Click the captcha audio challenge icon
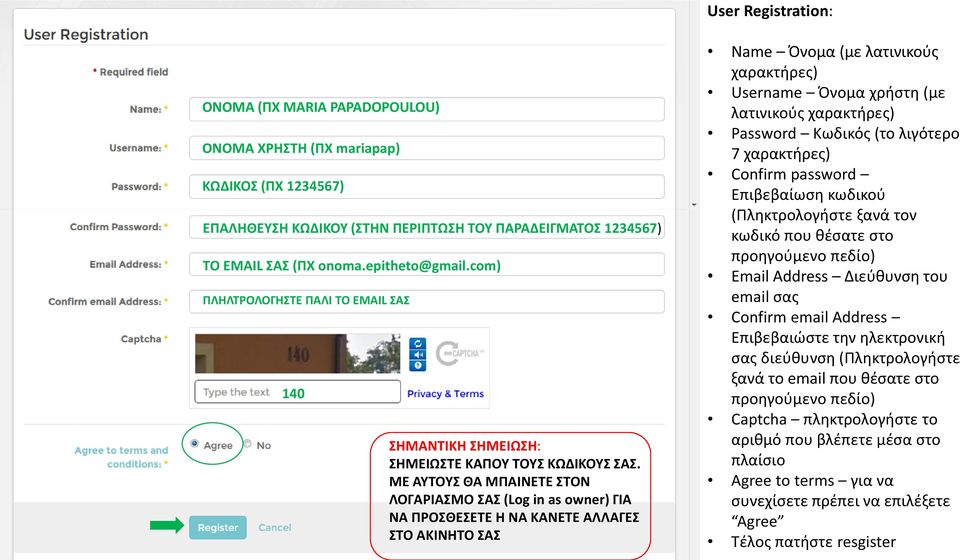Viewport: 960px width, 560px height. (418, 355)
